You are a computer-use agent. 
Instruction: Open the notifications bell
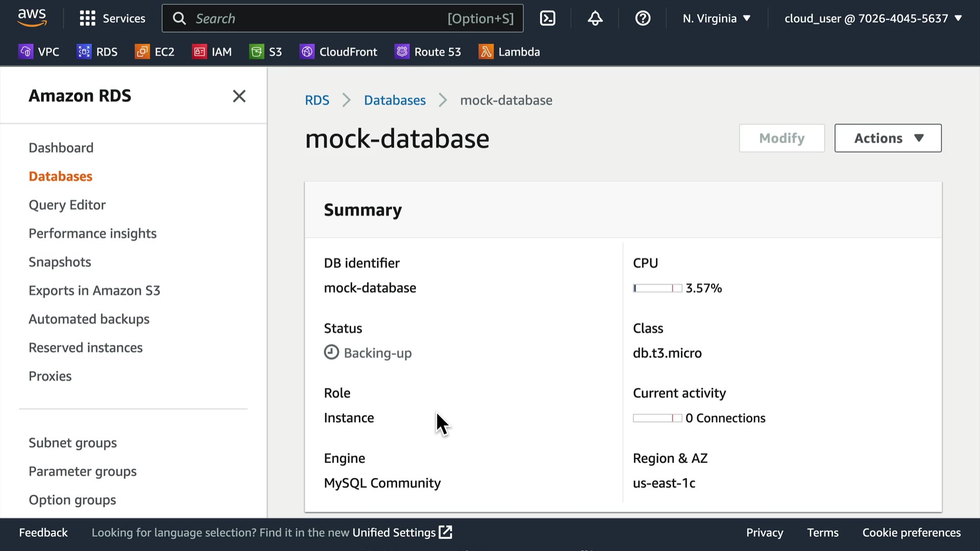[595, 18]
